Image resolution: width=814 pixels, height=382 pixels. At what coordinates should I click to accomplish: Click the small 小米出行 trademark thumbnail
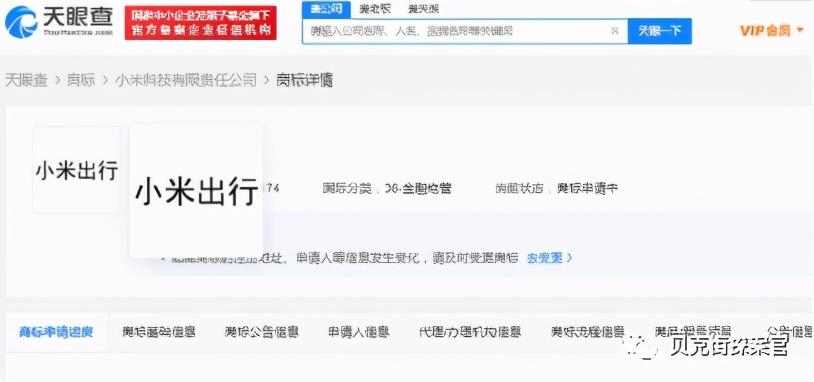(77, 170)
